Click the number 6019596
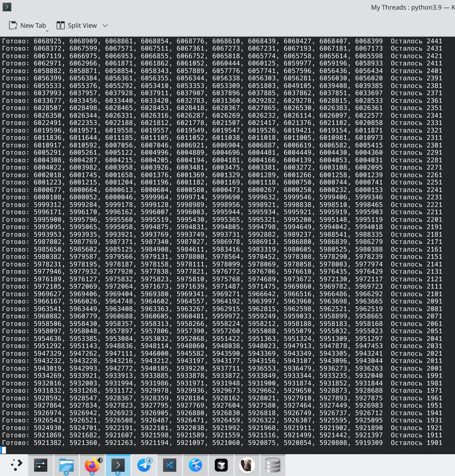The image size is (455, 476). [x=48, y=130]
